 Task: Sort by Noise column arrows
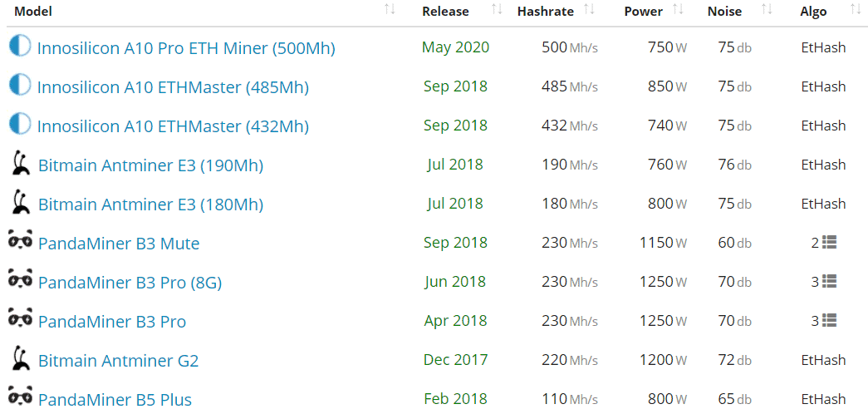click(x=767, y=10)
